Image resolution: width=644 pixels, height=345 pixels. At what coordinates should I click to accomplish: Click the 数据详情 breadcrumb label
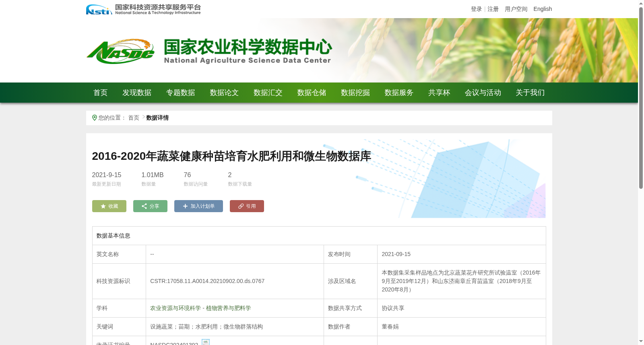[157, 118]
